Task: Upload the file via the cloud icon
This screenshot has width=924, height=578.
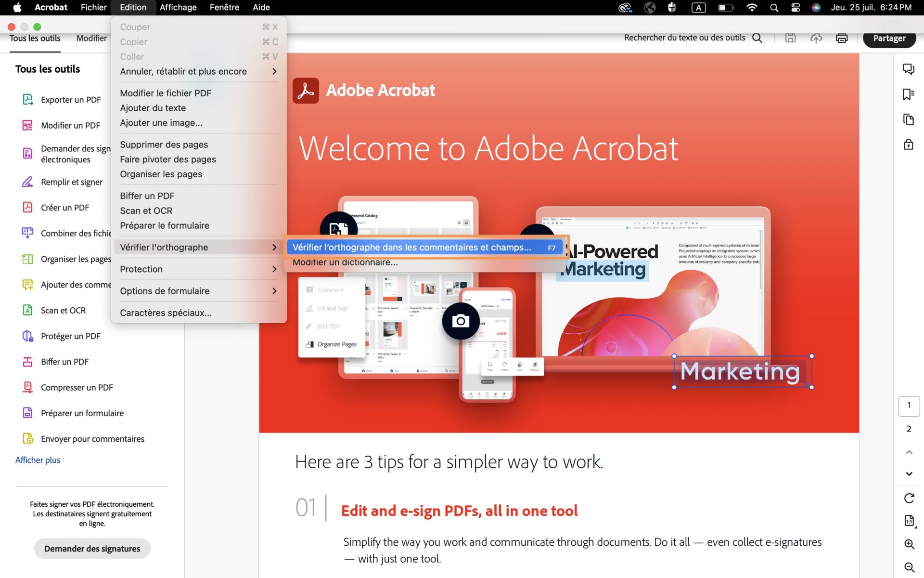Action: coord(816,38)
